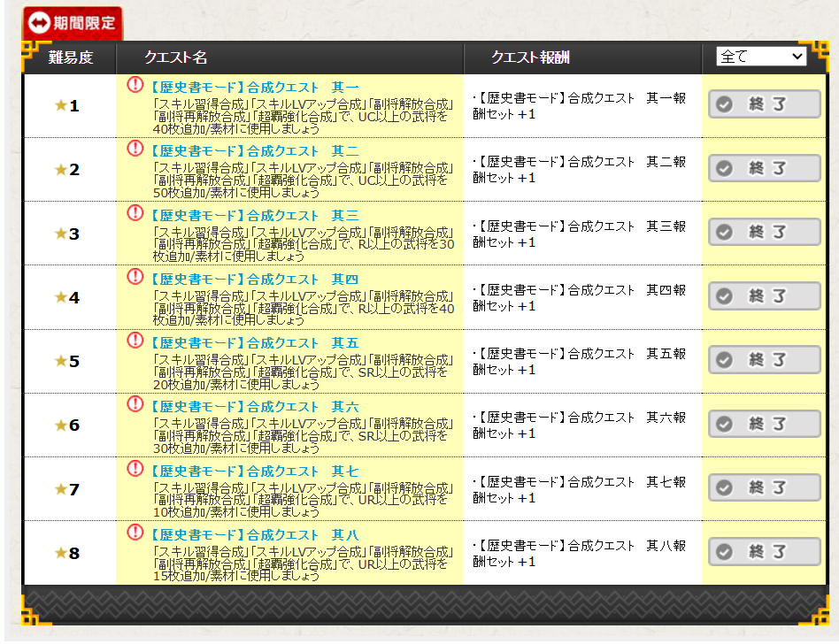Viewport: 839px width, 644px height.
Task: Open quest link 合成クエスト 其四
Action: point(253,280)
